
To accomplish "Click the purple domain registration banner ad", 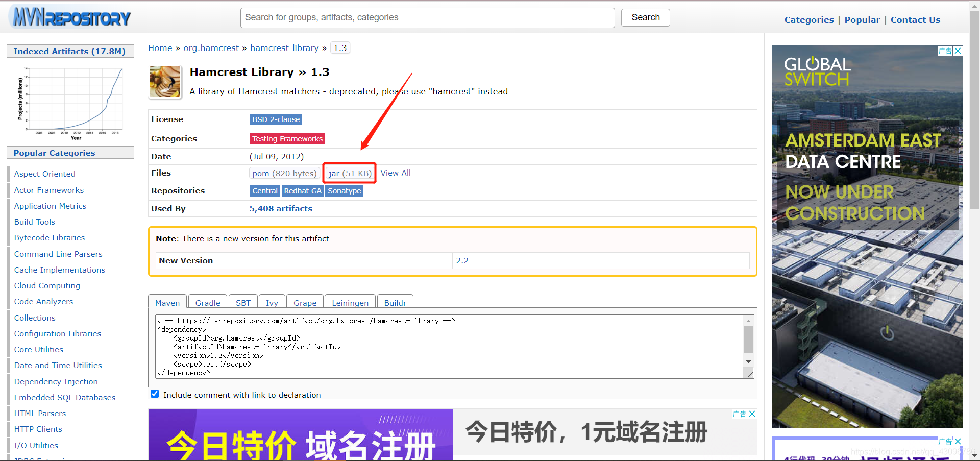I will click(301, 434).
